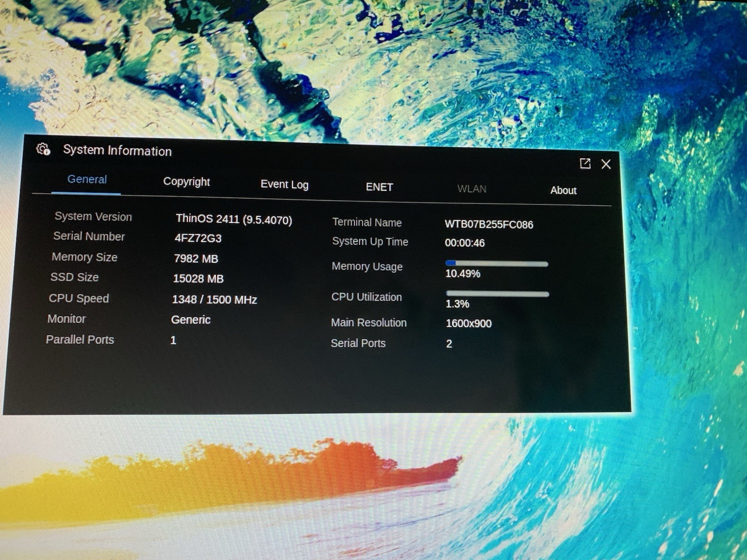The height and width of the screenshot is (560, 747).
Task: Go to the ENET tab
Action: [379, 187]
